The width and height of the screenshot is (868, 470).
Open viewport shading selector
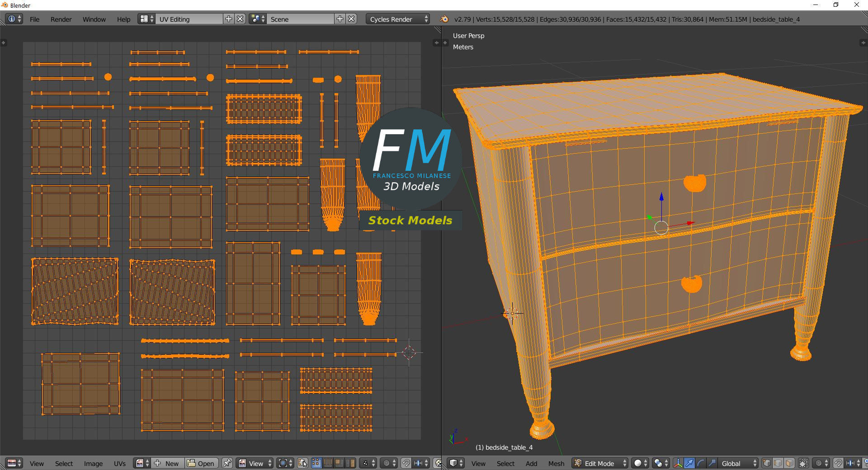tap(640, 463)
